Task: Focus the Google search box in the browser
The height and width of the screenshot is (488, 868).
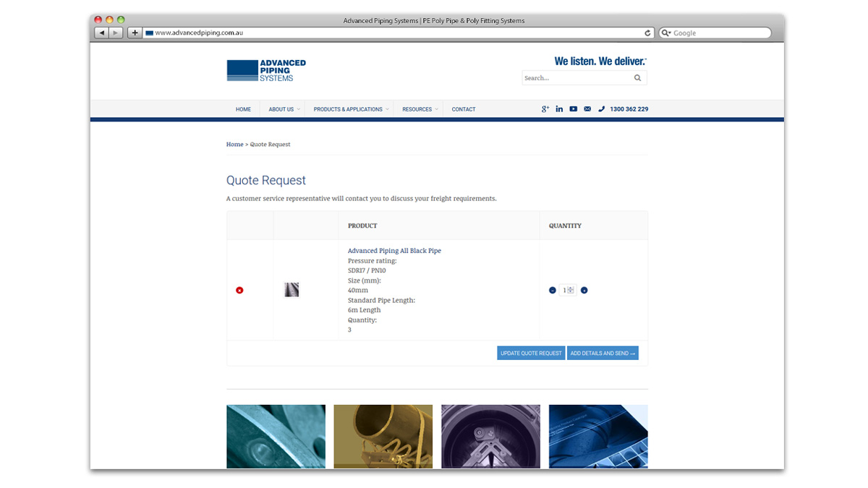Action: coord(715,33)
